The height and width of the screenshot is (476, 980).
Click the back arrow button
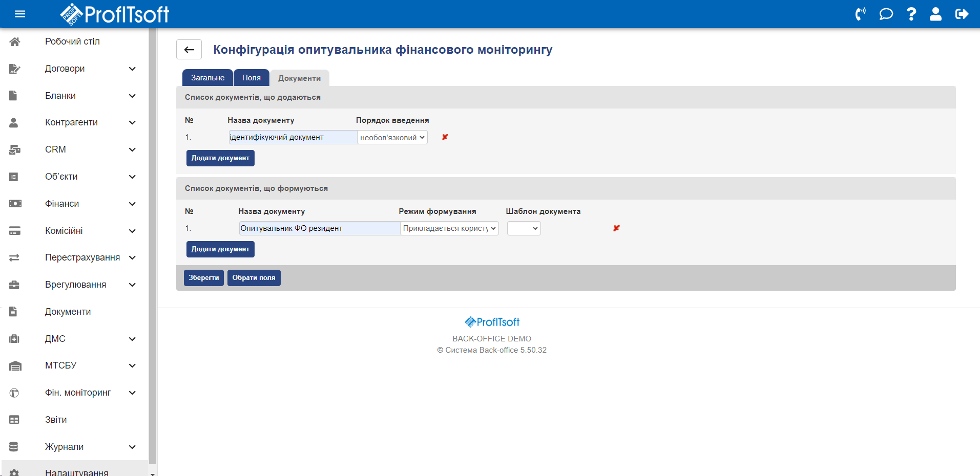click(189, 50)
